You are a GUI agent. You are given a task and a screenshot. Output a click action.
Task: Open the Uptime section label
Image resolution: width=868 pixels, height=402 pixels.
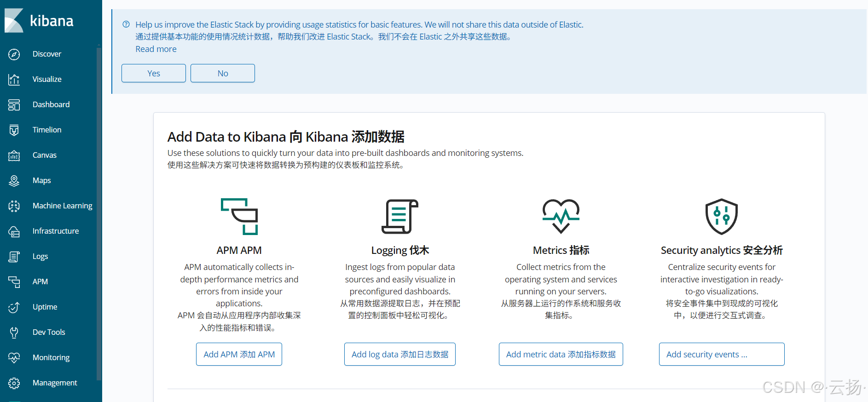pos(45,307)
